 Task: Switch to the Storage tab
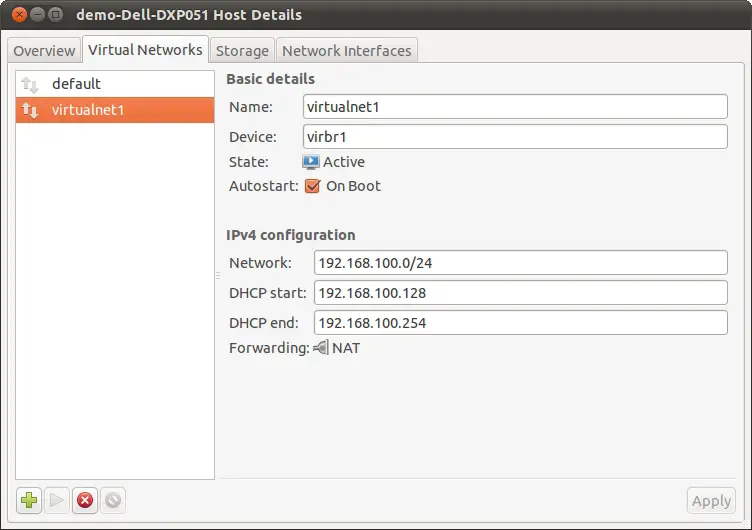[242, 50]
